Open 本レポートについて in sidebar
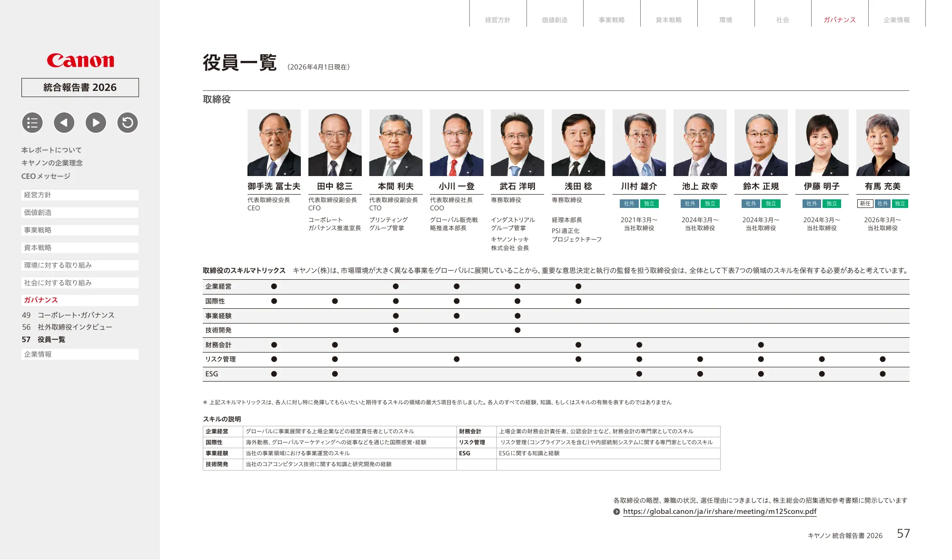Image resolution: width=952 pixels, height=560 pixels. [x=51, y=150]
